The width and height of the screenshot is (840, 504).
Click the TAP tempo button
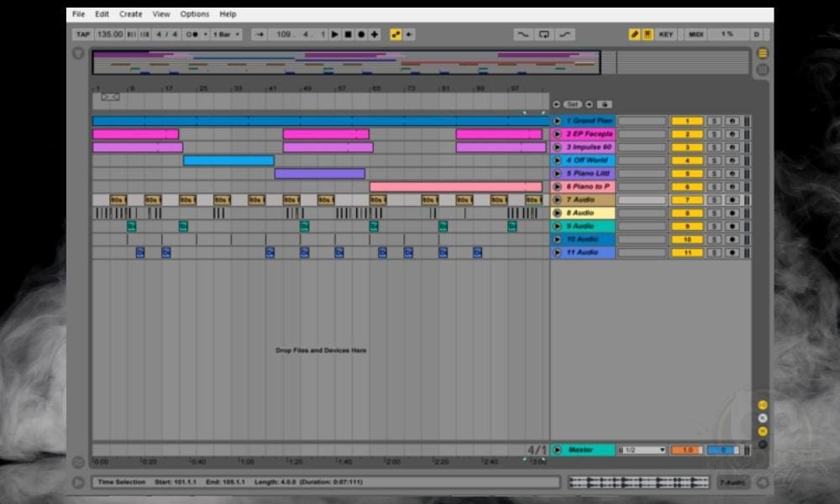click(x=83, y=34)
